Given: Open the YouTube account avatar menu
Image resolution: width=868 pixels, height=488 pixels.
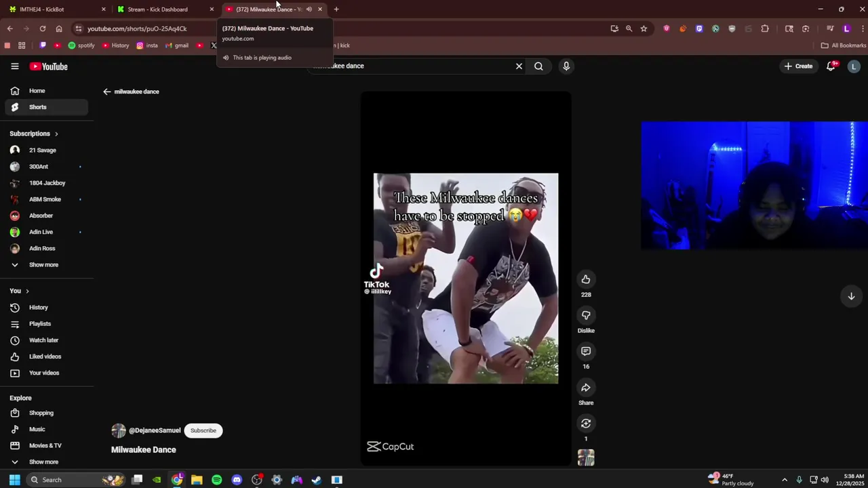Looking at the screenshot, I should [854, 66].
